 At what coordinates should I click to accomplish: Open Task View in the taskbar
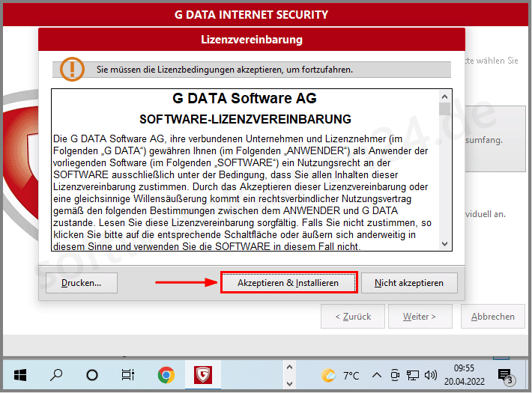click(128, 374)
